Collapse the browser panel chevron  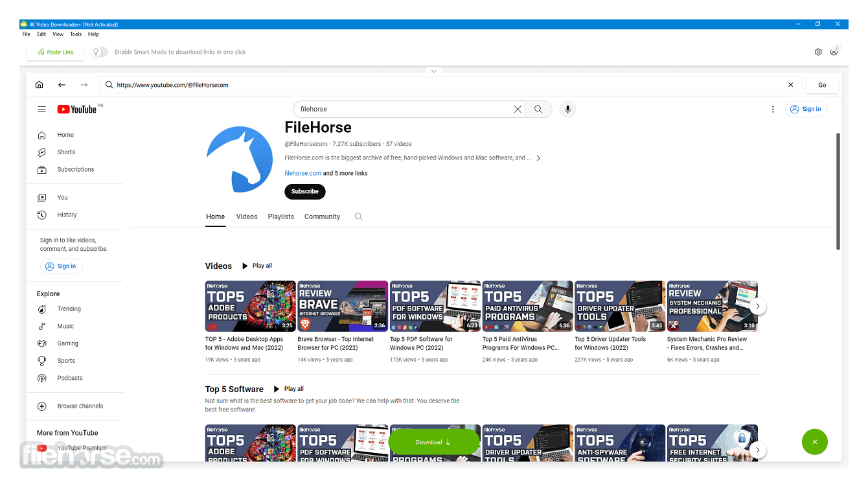pyautogui.click(x=434, y=71)
